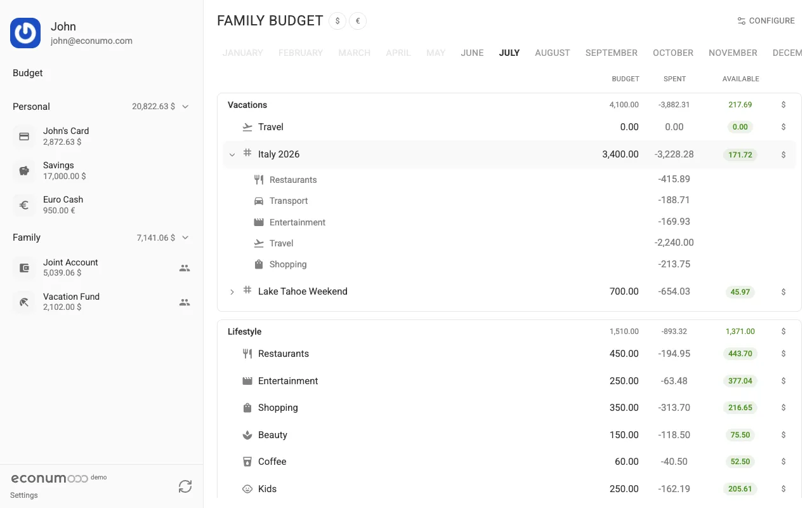Image resolution: width=812 pixels, height=508 pixels.
Task: Click the Coffee cup category icon
Action: pos(247,462)
